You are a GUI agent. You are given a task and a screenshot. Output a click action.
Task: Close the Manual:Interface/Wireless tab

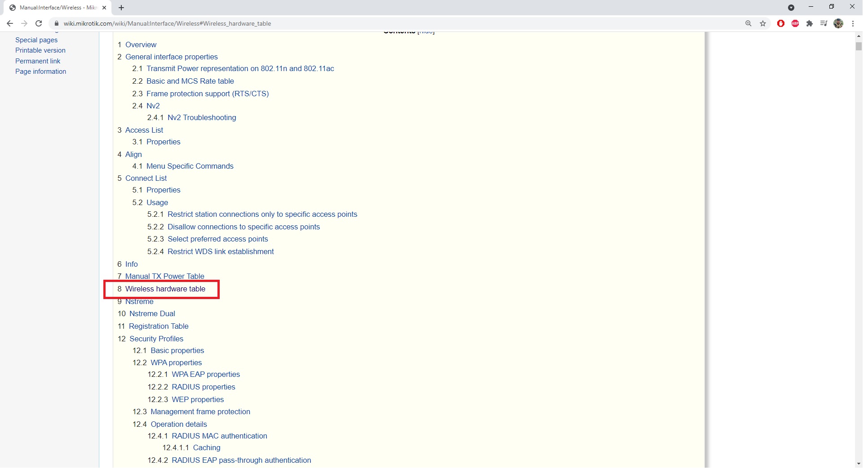(x=105, y=8)
